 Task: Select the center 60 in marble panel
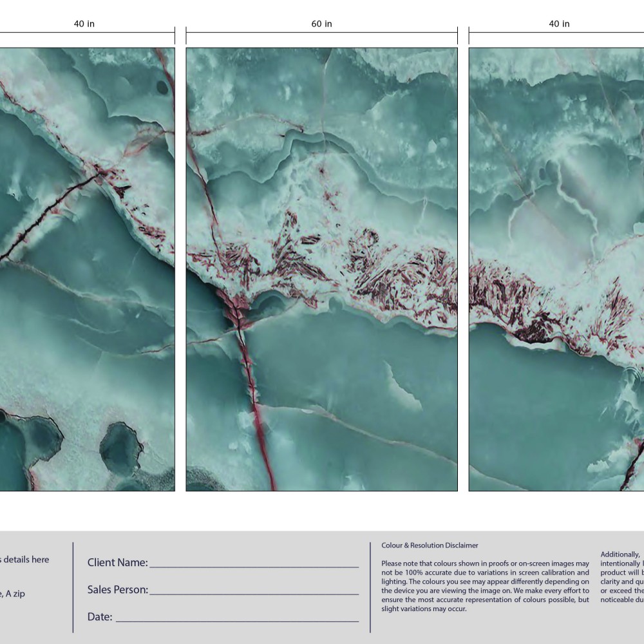(321, 269)
